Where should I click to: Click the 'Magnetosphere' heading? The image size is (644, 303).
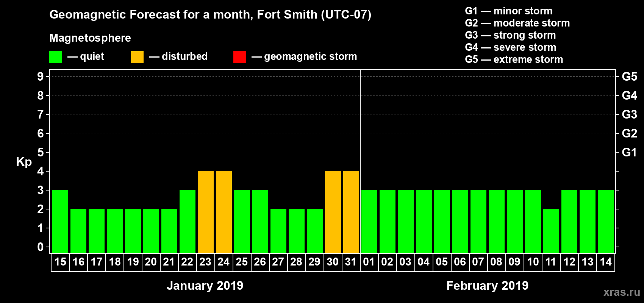tap(90, 38)
